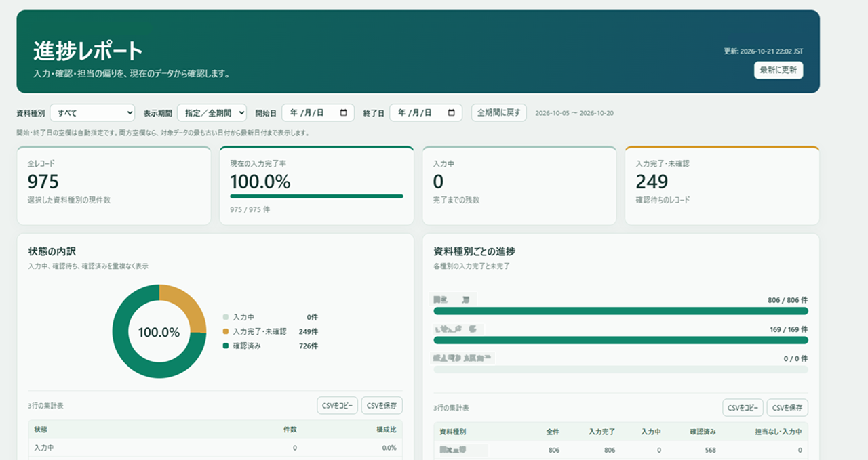
Task: Click the 資料種別 table column header
Action: (x=453, y=432)
